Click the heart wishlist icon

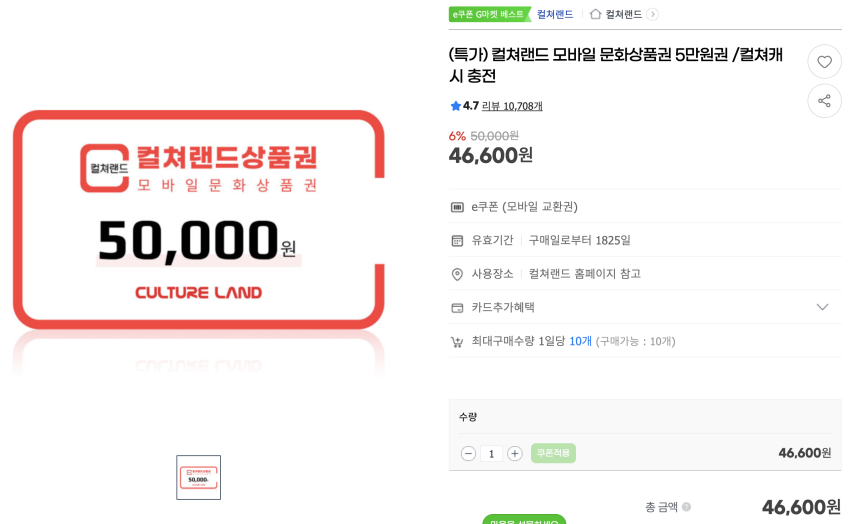pos(824,62)
